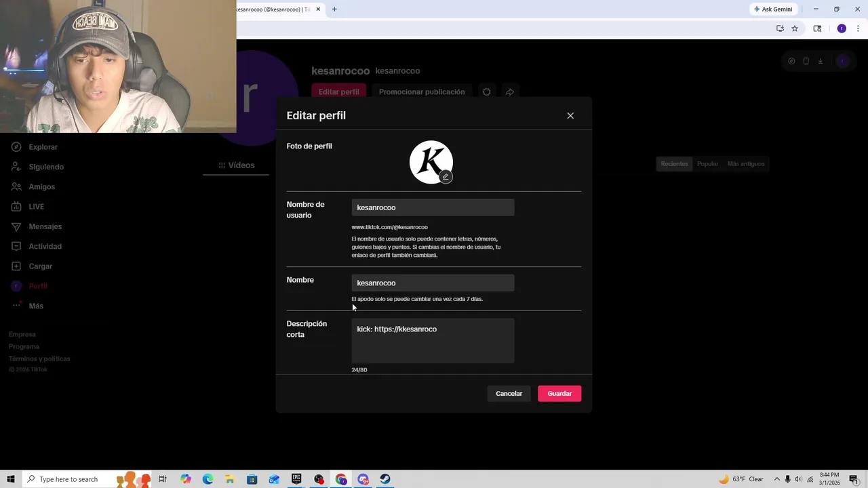Open Cargar in the sidebar
868x488 pixels.
41,266
